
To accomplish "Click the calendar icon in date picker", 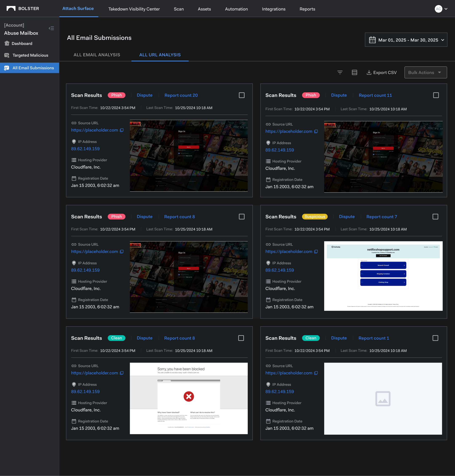I will [372, 40].
